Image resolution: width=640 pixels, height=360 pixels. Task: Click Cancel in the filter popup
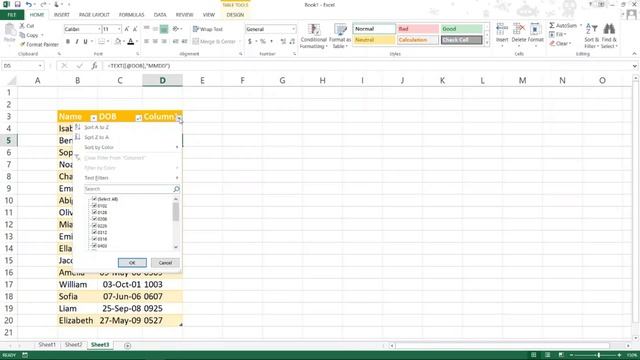165,262
